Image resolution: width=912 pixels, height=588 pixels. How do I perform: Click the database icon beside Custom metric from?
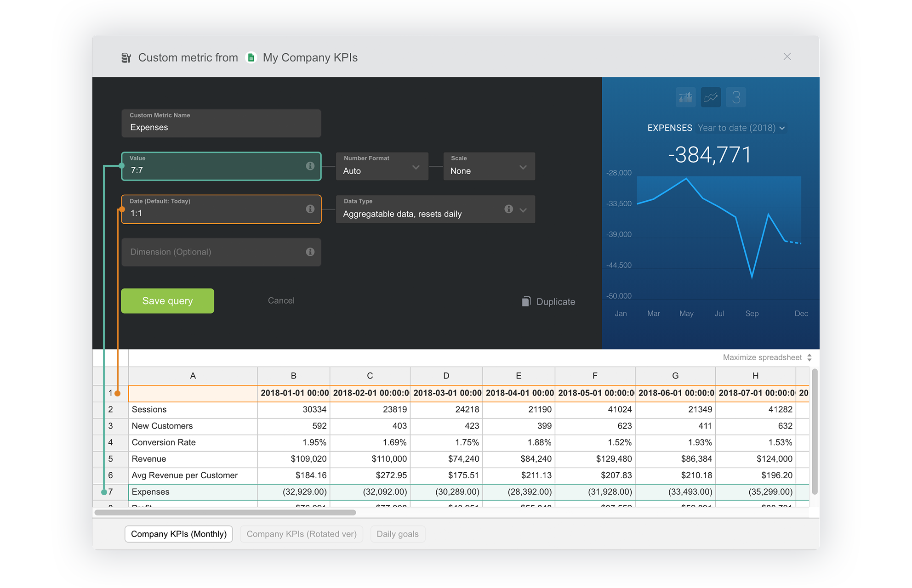point(125,57)
